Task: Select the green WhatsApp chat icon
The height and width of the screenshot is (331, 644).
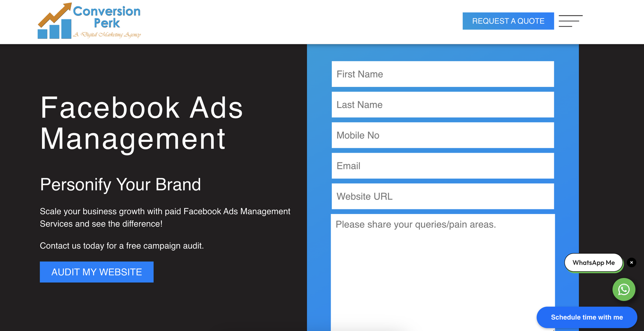Action: click(623, 289)
